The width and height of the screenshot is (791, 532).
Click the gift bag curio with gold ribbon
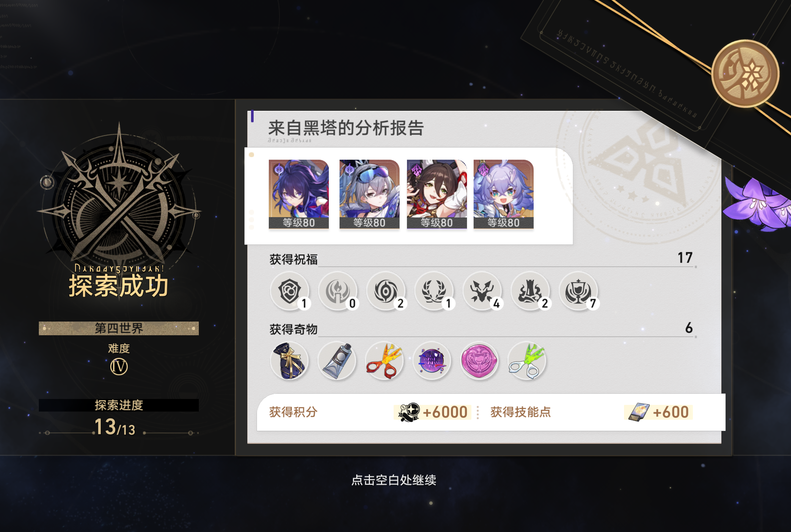pyautogui.click(x=289, y=361)
